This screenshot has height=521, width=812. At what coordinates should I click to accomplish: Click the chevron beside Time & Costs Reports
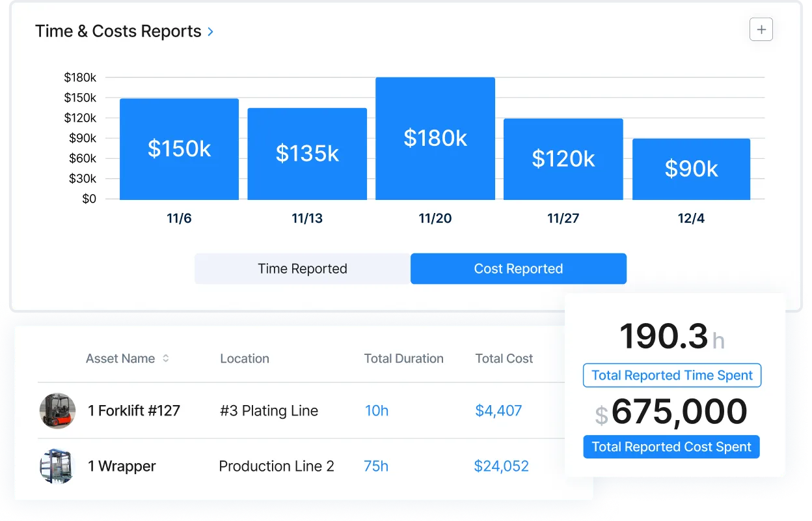[x=210, y=31]
